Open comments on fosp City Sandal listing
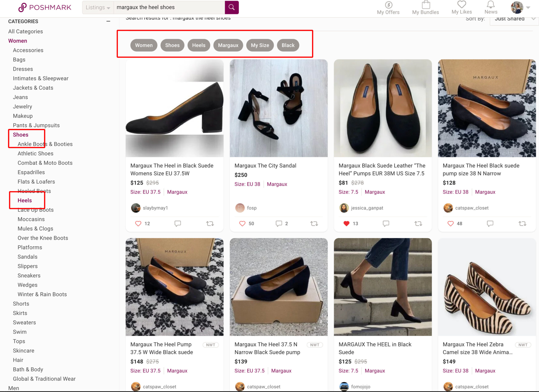This screenshot has height=392, width=539. pyautogui.click(x=279, y=223)
